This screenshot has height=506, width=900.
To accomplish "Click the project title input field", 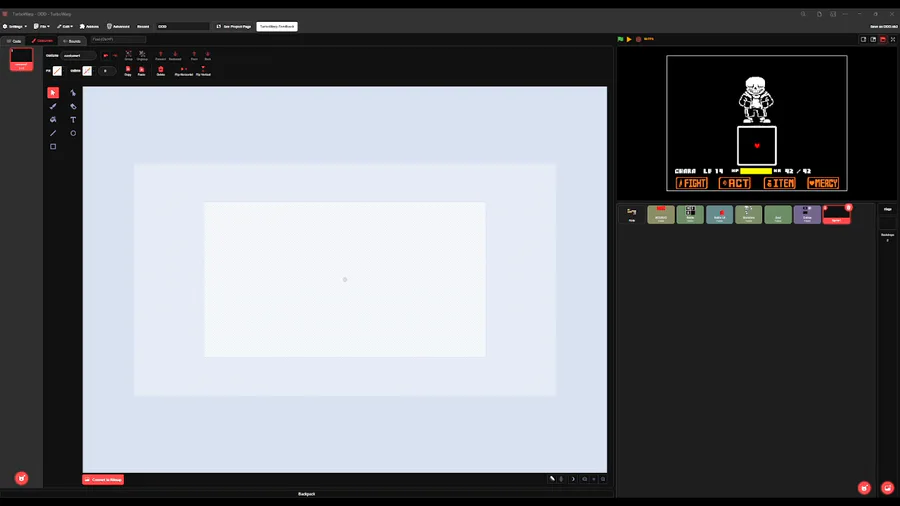I will 183,26.
